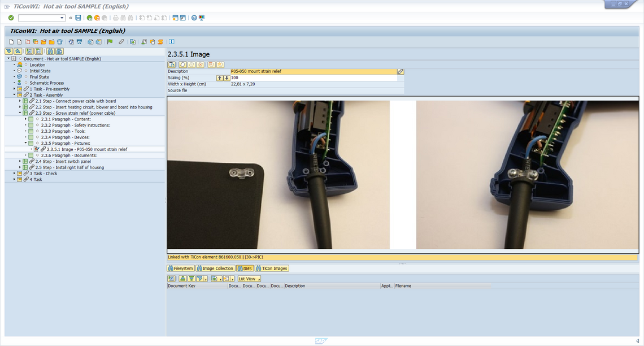The width and height of the screenshot is (644, 346).
Task: Click the green flag toolbar icon
Action: (x=110, y=42)
